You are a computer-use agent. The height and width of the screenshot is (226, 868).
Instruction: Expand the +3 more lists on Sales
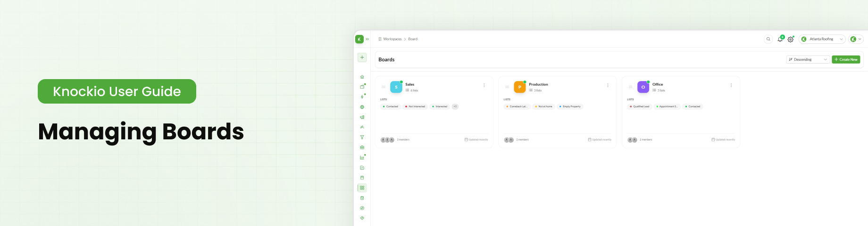pyautogui.click(x=455, y=106)
